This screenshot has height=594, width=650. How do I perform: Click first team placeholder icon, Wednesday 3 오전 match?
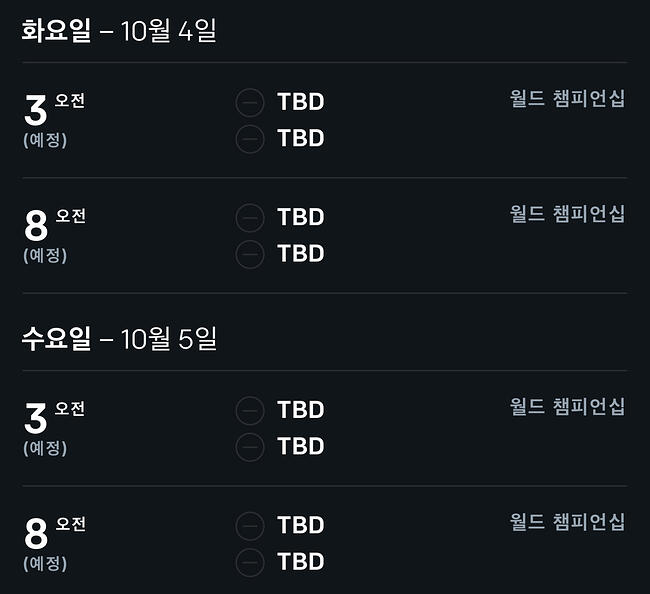tap(250, 410)
